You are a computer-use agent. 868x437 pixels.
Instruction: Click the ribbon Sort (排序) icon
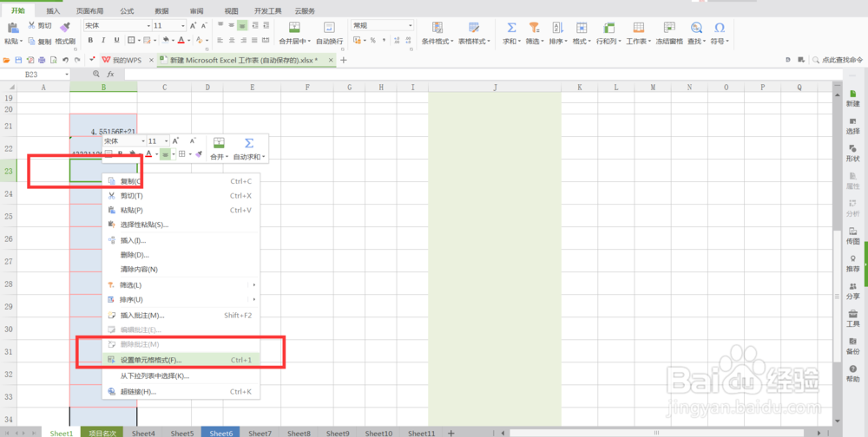[557, 28]
